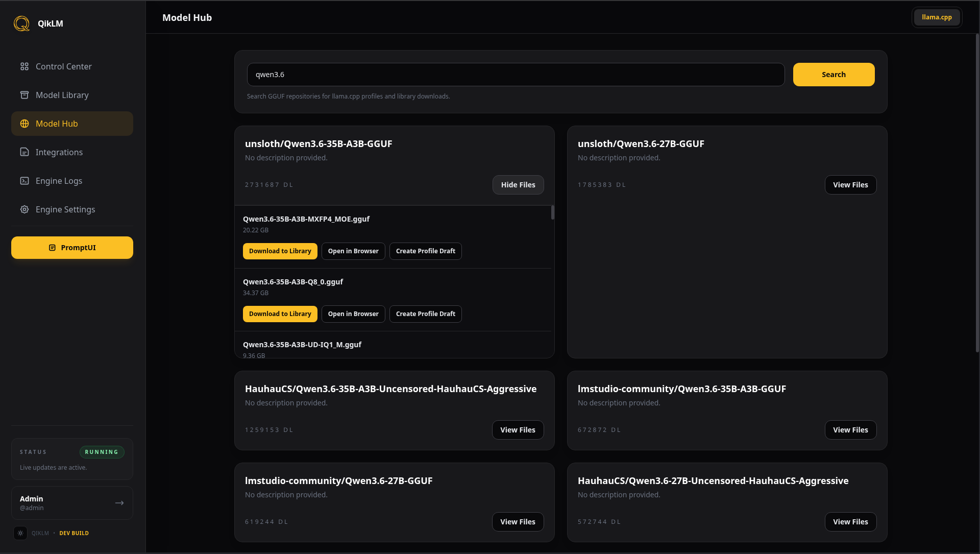The width and height of the screenshot is (980, 554).
Task: Launch PromptUI button
Action: 72,248
